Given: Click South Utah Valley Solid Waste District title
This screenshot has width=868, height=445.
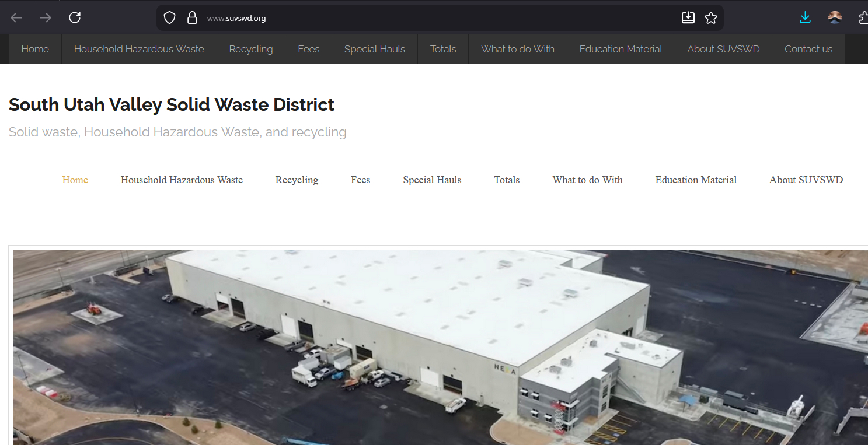Looking at the screenshot, I should 172,105.
